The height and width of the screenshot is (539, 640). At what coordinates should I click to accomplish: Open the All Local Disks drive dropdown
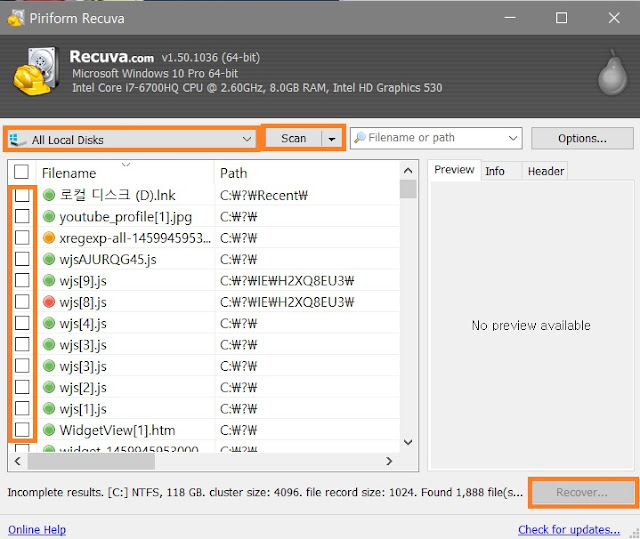[247, 139]
